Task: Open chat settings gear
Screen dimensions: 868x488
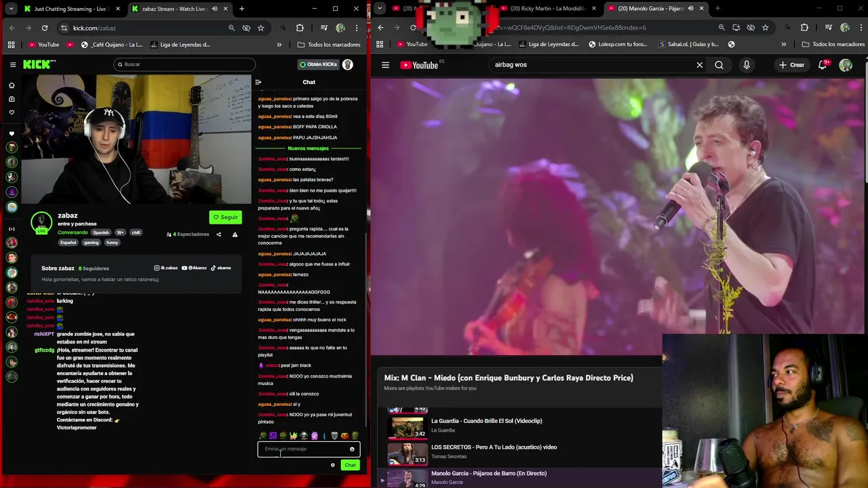Action: click(x=333, y=465)
